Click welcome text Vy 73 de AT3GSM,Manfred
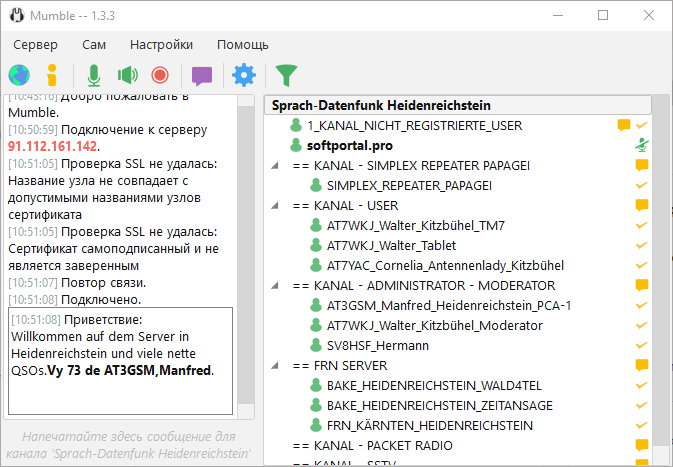Image resolution: width=673 pixels, height=467 pixels. click(x=130, y=370)
